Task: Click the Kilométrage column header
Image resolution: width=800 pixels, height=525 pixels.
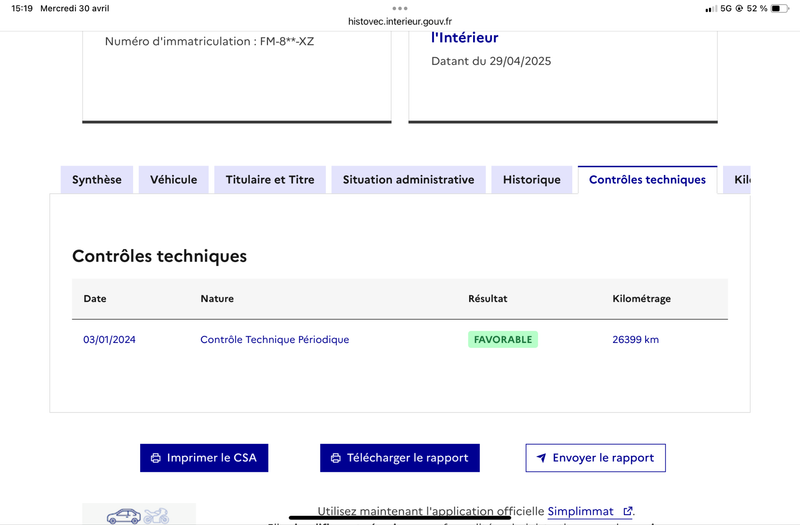Action: pyautogui.click(x=641, y=299)
